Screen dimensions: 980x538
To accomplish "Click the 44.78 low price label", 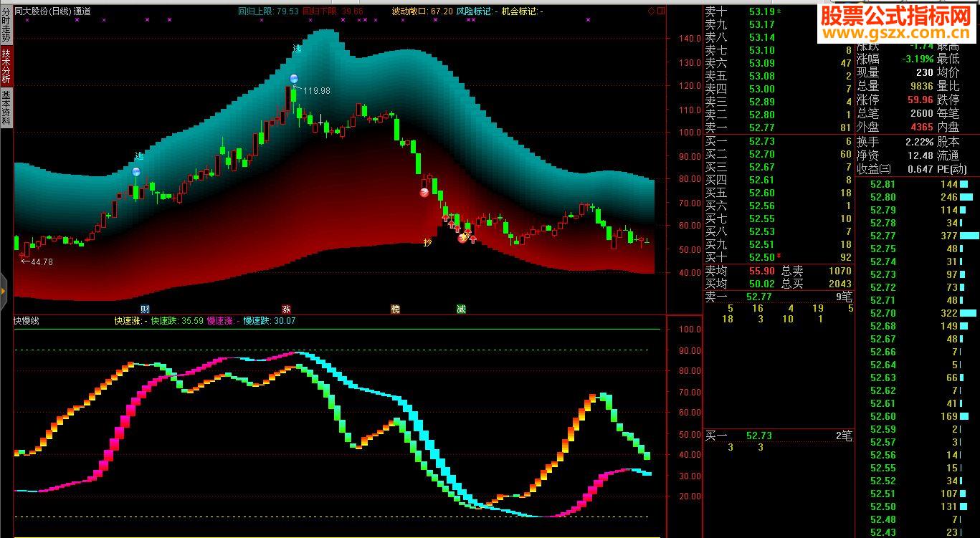I will coord(42,262).
